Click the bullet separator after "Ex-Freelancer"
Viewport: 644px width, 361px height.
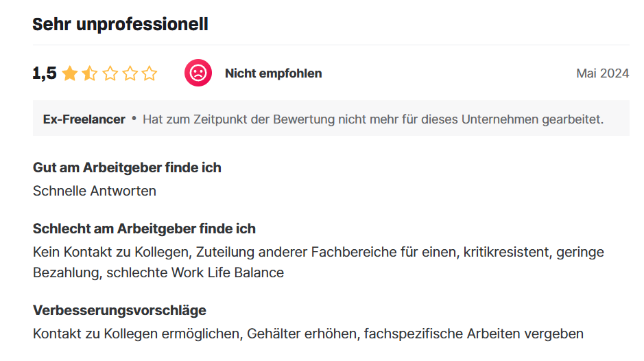pos(134,119)
